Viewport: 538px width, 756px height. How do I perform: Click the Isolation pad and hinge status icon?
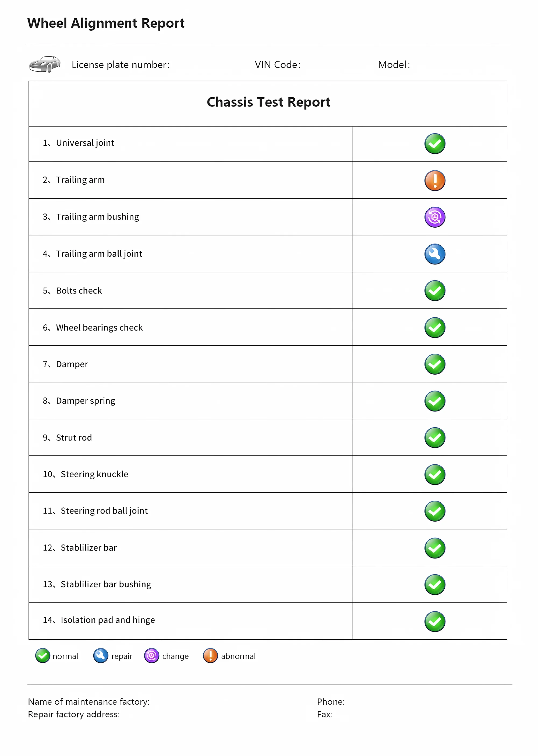pyautogui.click(x=435, y=621)
